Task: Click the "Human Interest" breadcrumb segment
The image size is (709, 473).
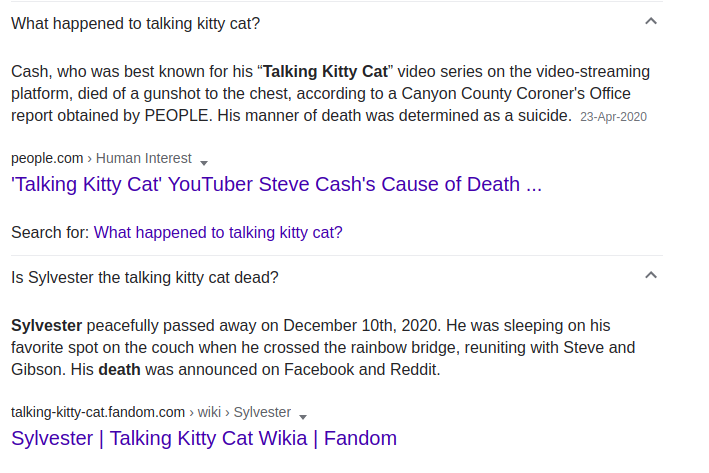Action: 144,158
